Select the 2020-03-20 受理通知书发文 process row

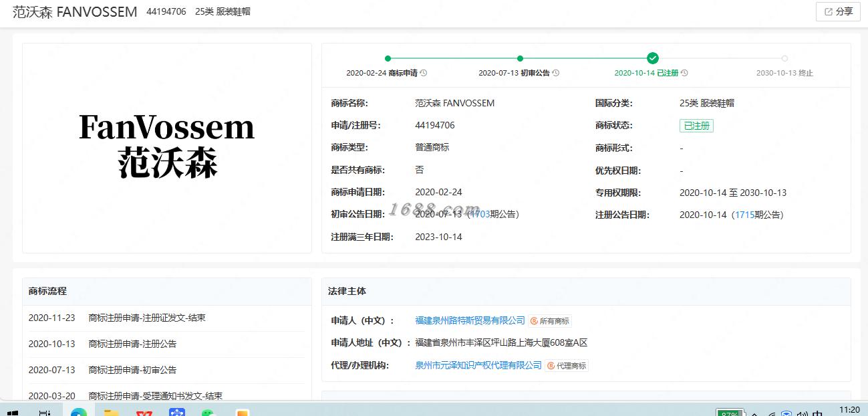[x=166, y=395]
